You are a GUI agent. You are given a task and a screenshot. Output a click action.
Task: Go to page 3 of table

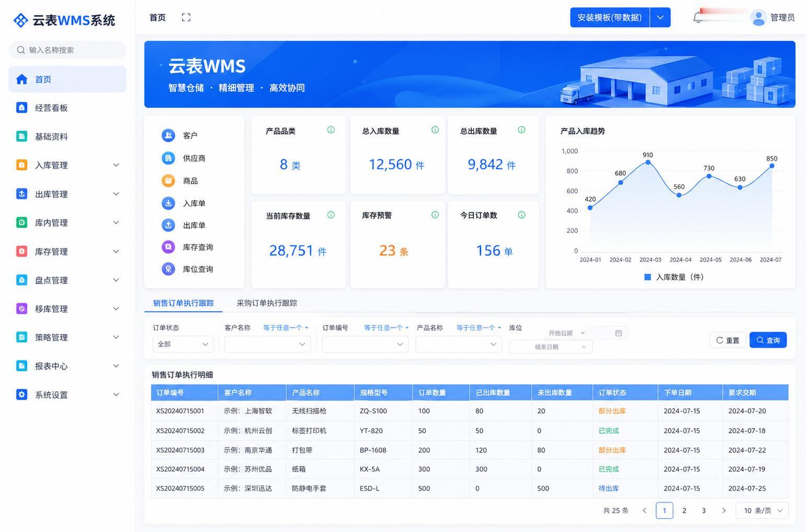(704, 511)
